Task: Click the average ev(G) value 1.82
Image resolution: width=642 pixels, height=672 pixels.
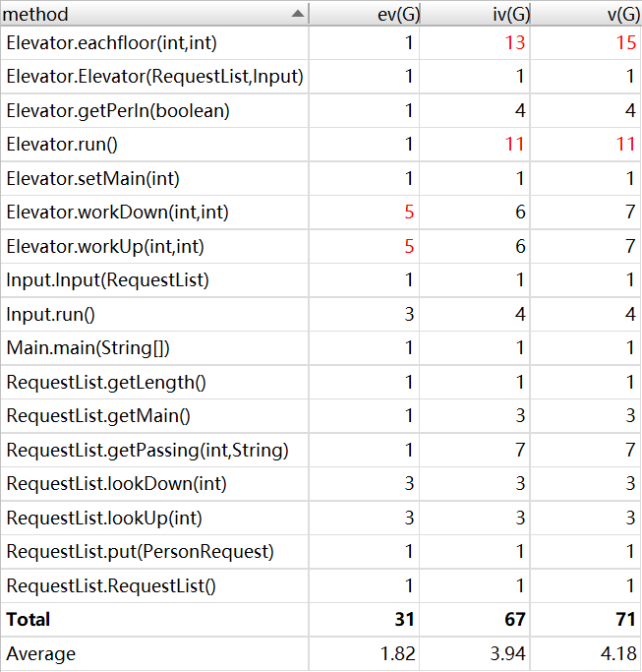Action: click(398, 654)
